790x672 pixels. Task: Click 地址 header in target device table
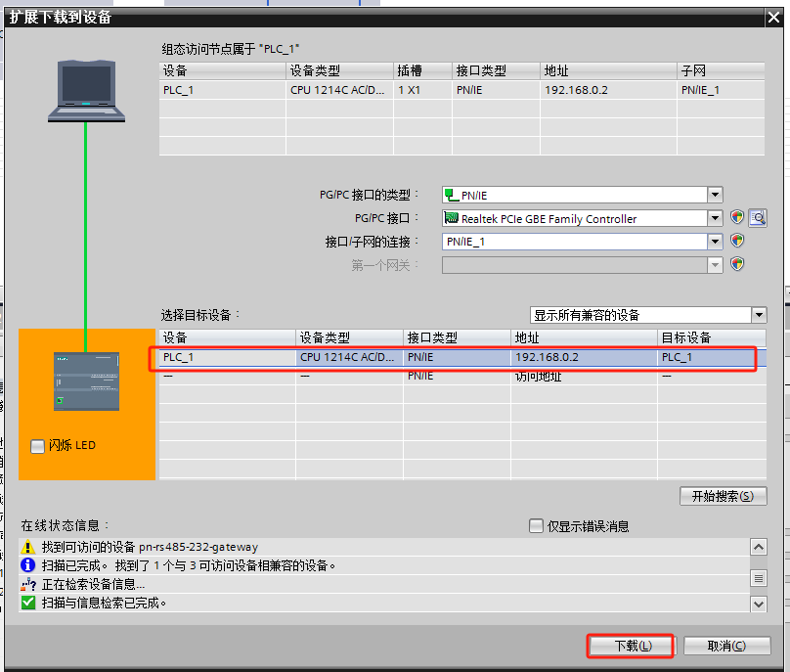[x=584, y=337]
